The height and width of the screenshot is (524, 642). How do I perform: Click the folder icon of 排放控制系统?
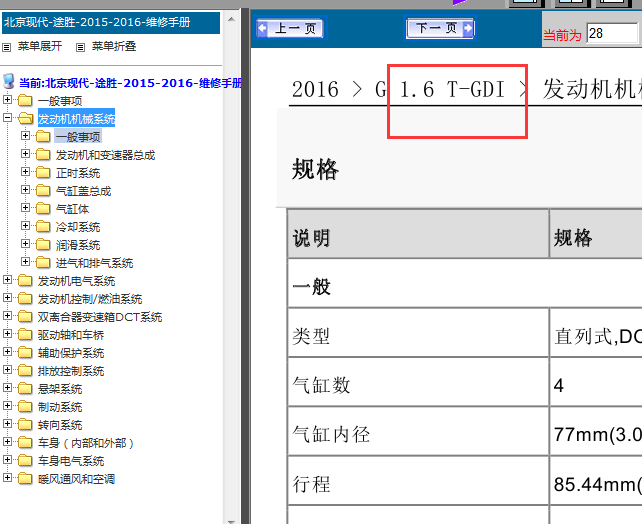[x=25, y=370]
